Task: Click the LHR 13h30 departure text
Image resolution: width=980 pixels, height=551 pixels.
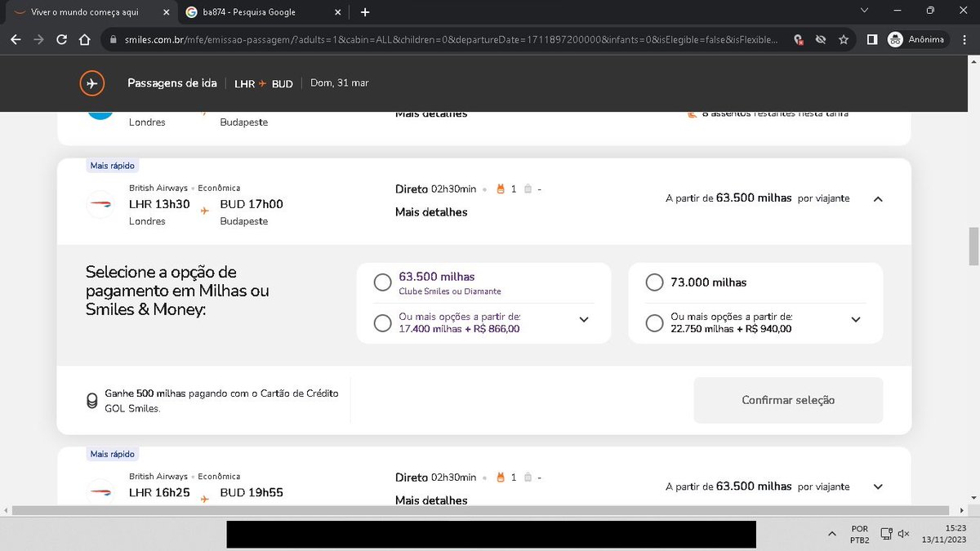Action: 159,204
